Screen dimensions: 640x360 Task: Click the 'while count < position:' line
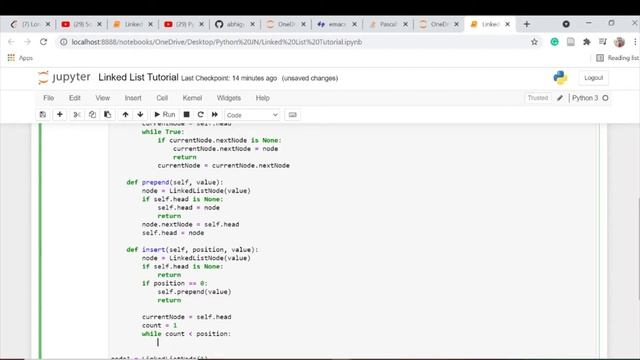(x=186, y=333)
